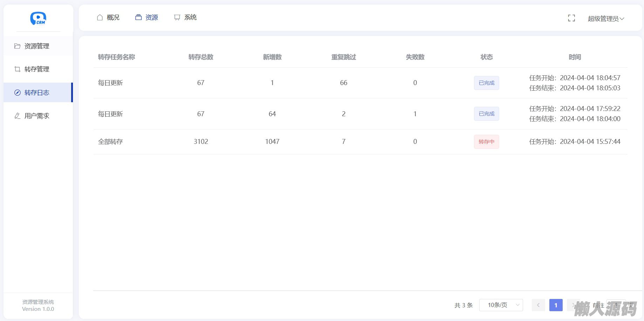The width and height of the screenshot is (644, 321).
Task: Open the 转存管理 sidebar menu item
Action: pos(37,69)
